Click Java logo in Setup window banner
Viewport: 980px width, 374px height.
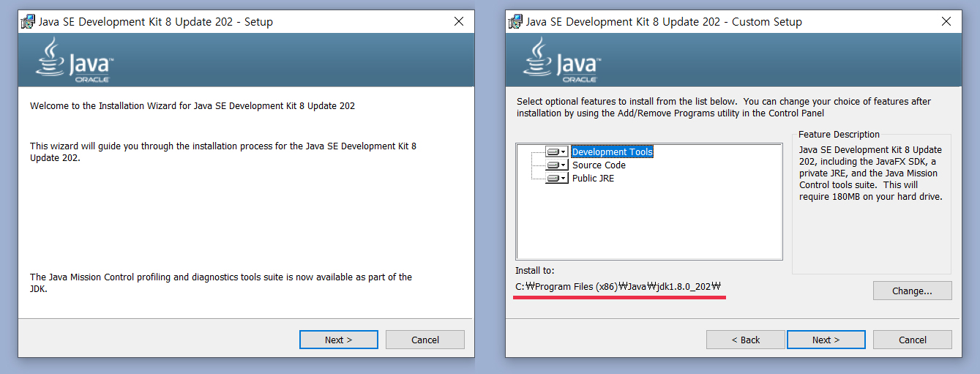[74, 60]
